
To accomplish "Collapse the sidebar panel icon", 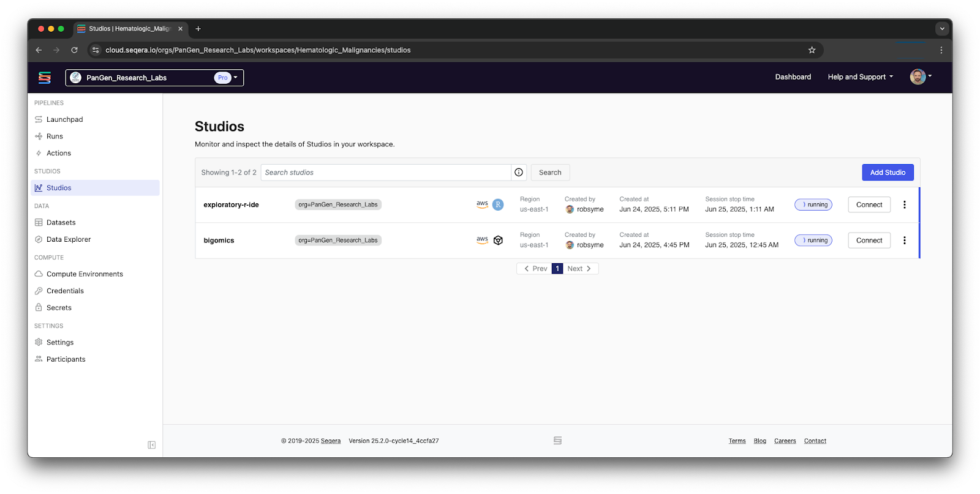I will click(x=151, y=445).
